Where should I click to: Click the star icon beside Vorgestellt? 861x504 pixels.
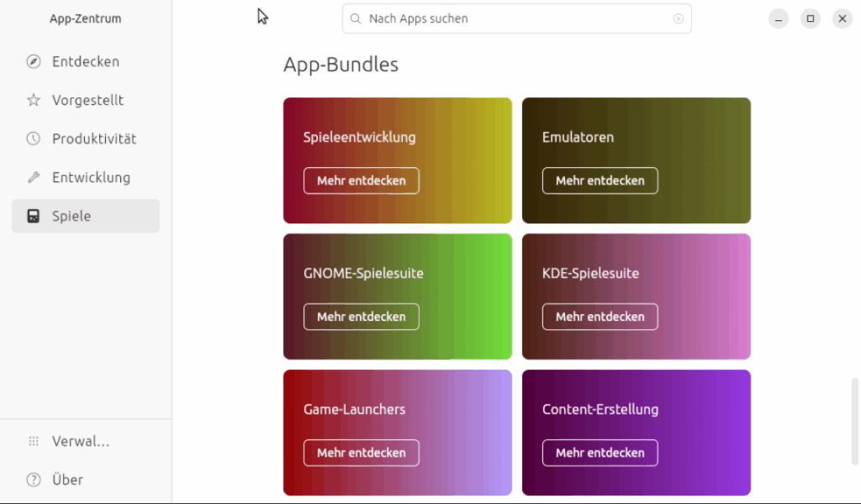pyautogui.click(x=34, y=100)
